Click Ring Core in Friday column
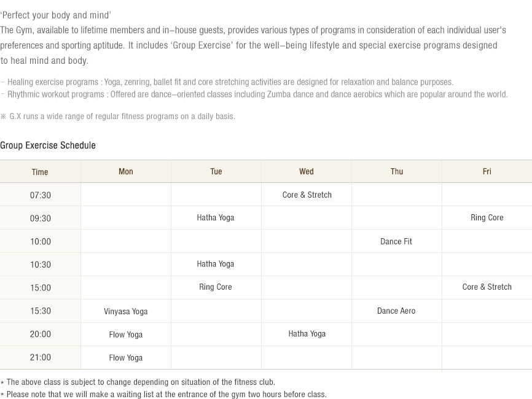Screen dimensions: 532x399 pyautogui.click(x=487, y=218)
